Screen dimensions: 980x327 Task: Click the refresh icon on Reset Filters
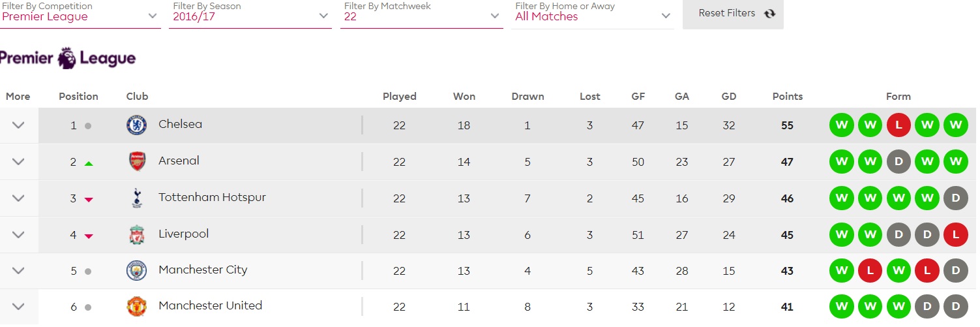(x=769, y=14)
